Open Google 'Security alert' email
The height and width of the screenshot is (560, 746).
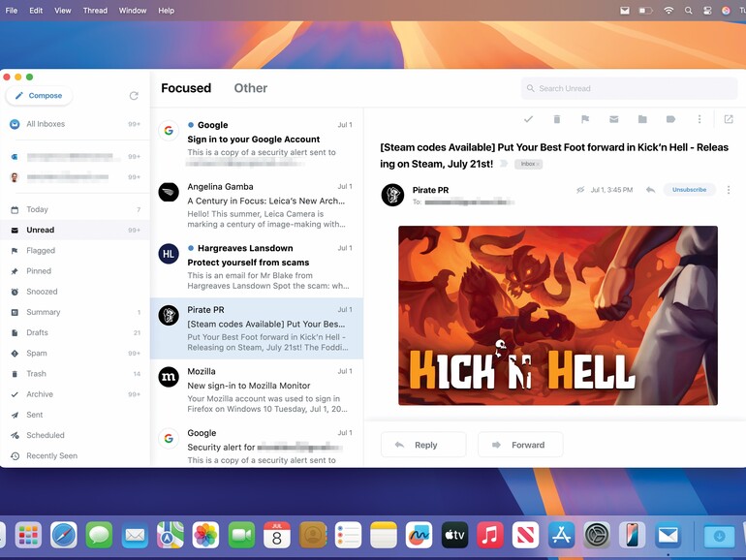click(257, 446)
